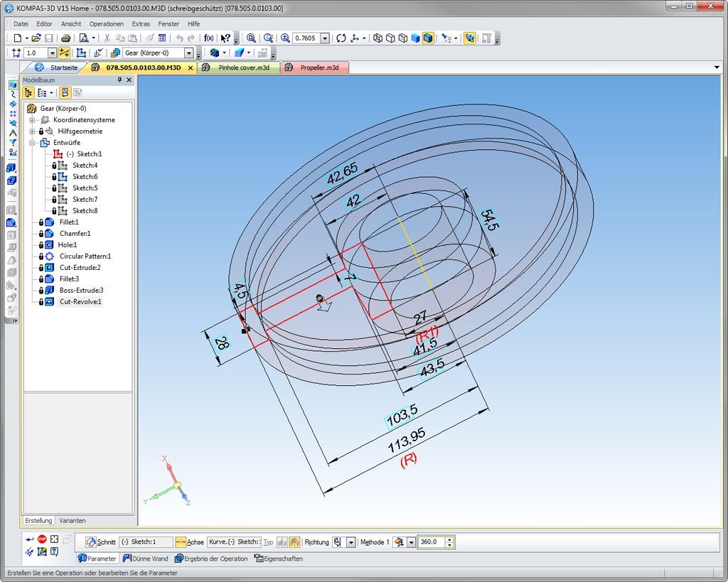Toggle the highlighted rounding button beside the step field
The image size is (728, 582).
pyautogui.click(x=64, y=53)
